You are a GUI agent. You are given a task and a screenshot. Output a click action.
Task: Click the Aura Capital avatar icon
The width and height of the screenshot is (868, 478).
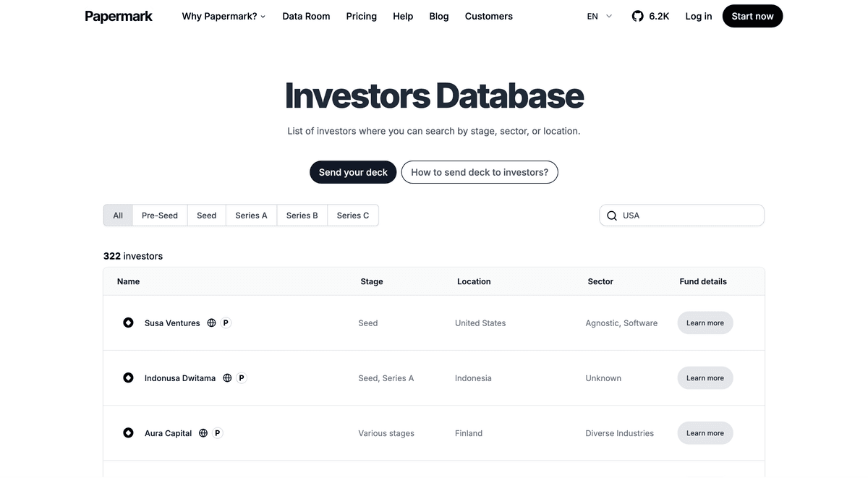(128, 432)
